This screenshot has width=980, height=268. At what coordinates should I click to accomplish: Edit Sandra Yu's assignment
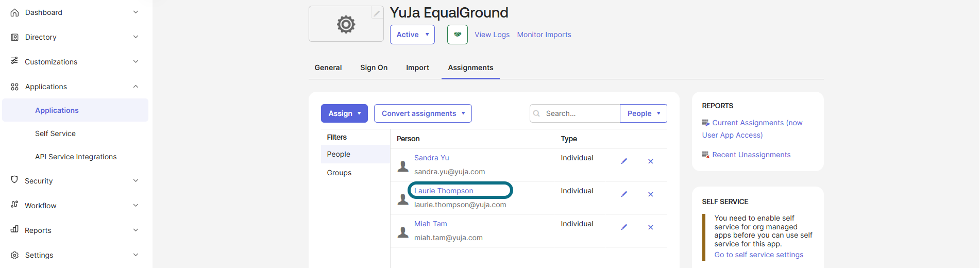[624, 161]
